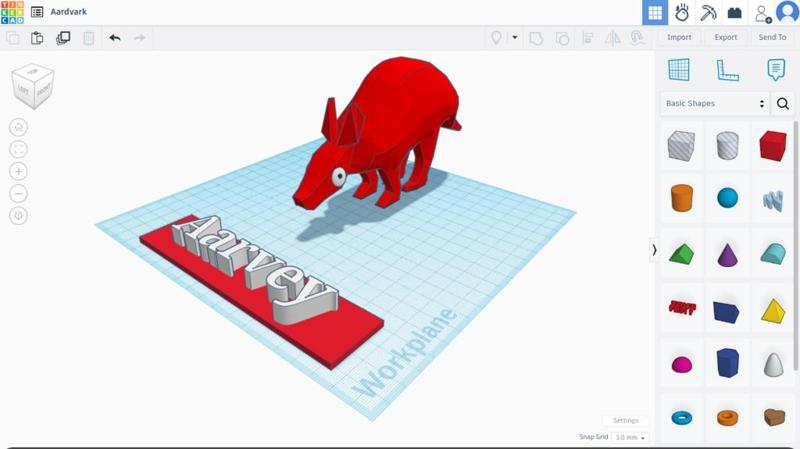
Task: Select the green Roof shape
Action: [681, 254]
